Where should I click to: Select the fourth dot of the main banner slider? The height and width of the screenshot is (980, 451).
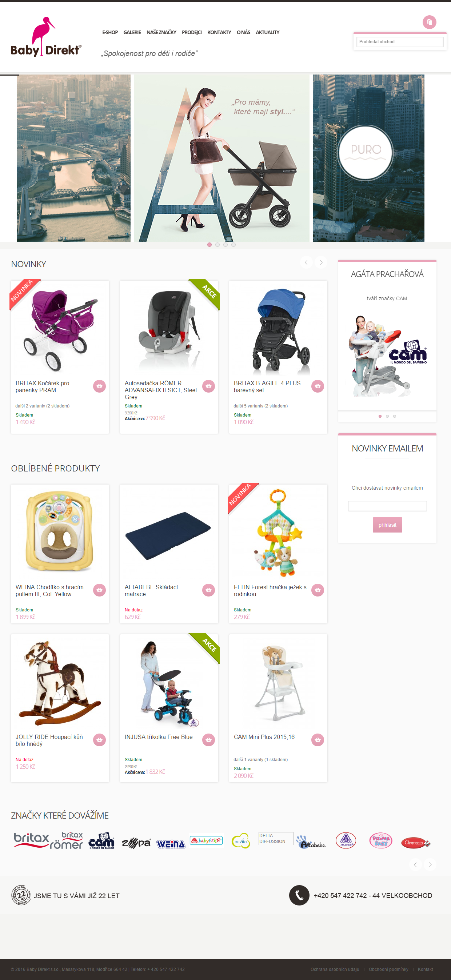tap(233, 245)
